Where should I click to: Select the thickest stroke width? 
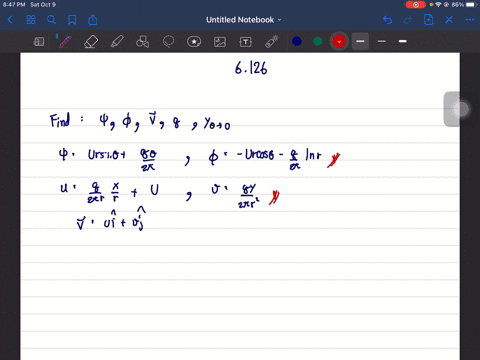coord(360,41)
